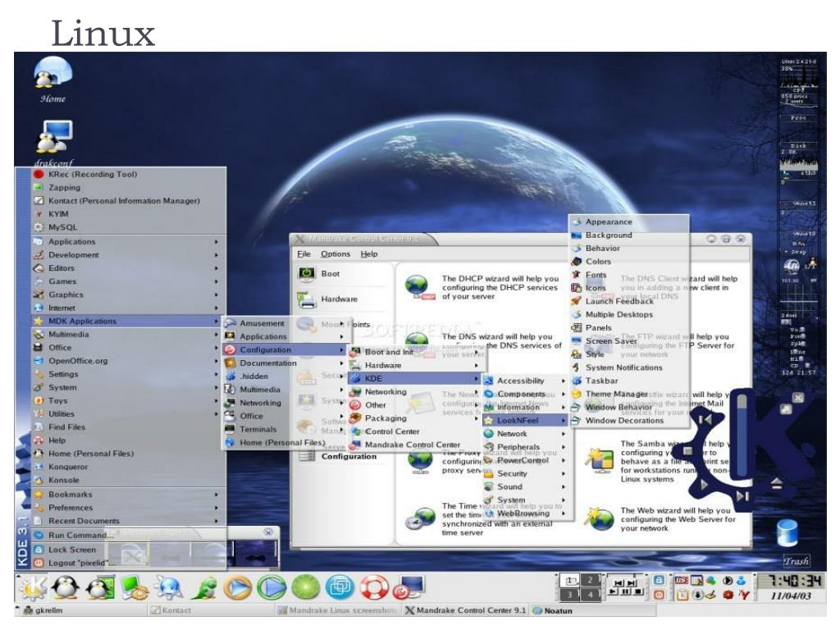Image resolution: width=840 pixels, height=630 pixels.
Task: Select Zapping in the K menu
Action: 129,188
